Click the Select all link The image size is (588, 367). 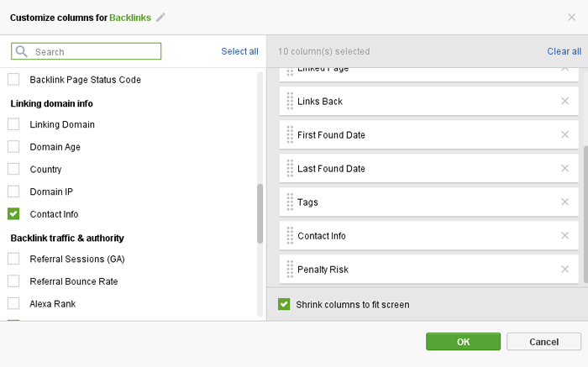(x=239, y=51)
